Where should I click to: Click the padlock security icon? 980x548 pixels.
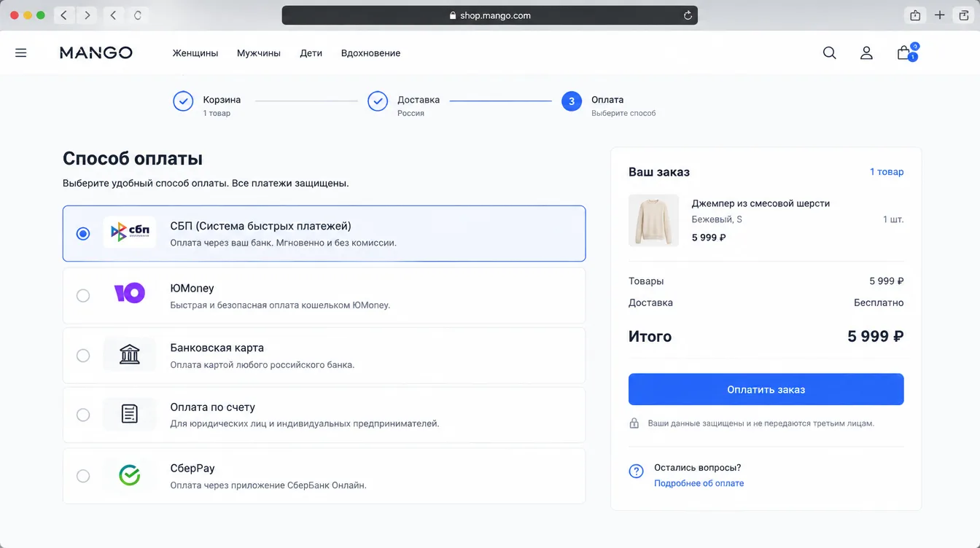[634, 423]
